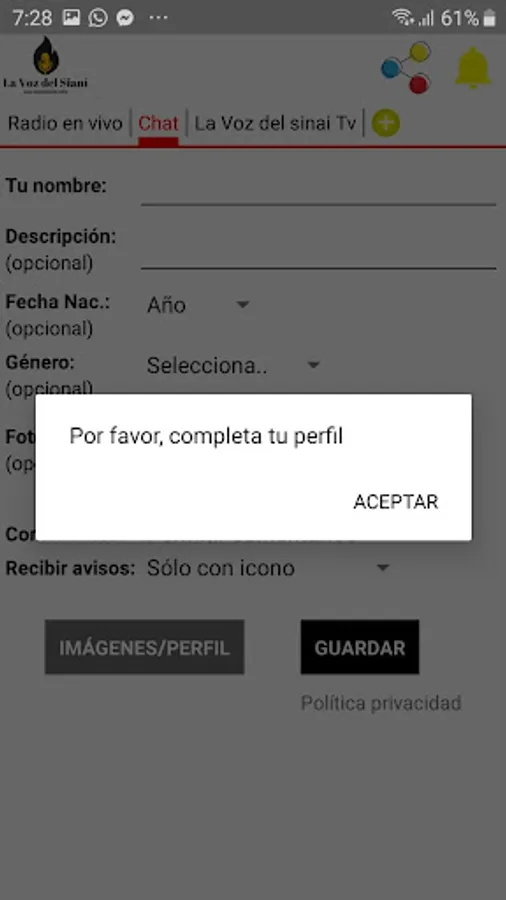Screen dimensions: 506x900
Task: Tap the Messenger icon in the status bar
Action: [x=125, y=18]
